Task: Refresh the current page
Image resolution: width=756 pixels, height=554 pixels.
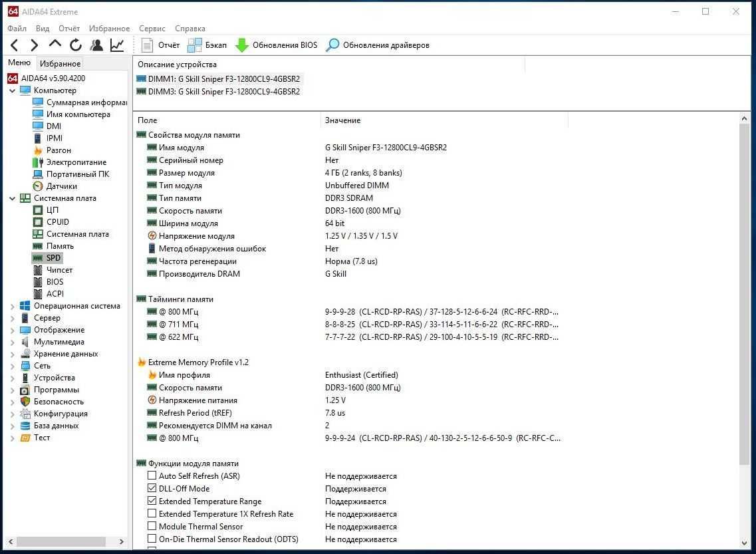Action: click(x=76, y=45)
